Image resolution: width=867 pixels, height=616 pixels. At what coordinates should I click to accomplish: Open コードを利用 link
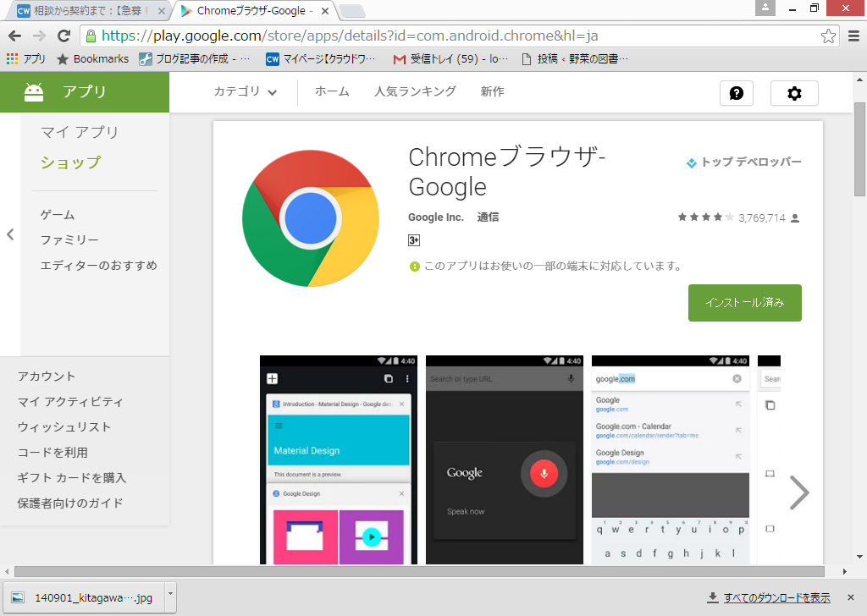click(52, 453)
